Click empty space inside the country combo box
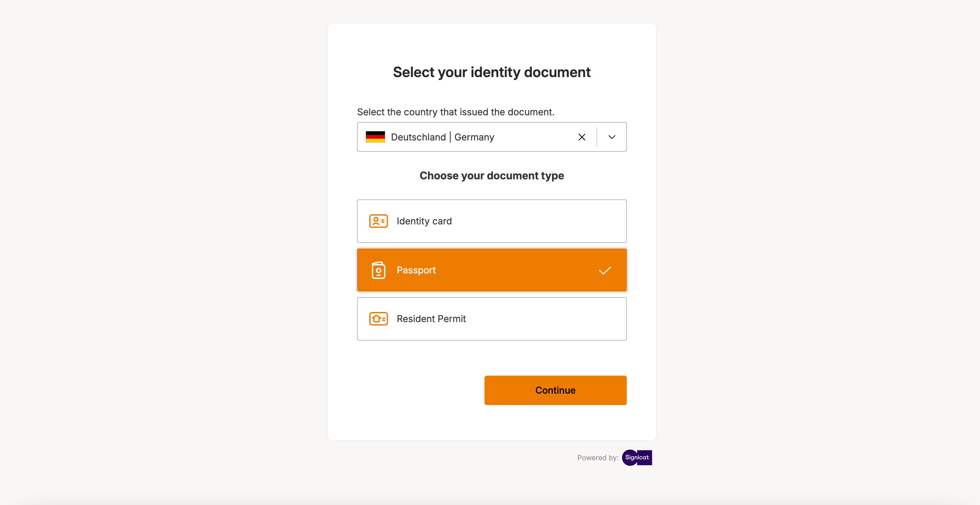Viewport: 980px width, 505px height. click(533, 137)
